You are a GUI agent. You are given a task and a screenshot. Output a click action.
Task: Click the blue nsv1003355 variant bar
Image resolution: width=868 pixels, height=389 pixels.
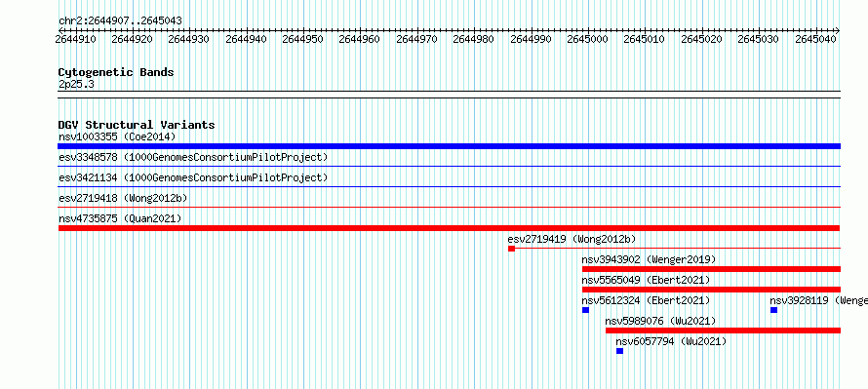[449, 146]
